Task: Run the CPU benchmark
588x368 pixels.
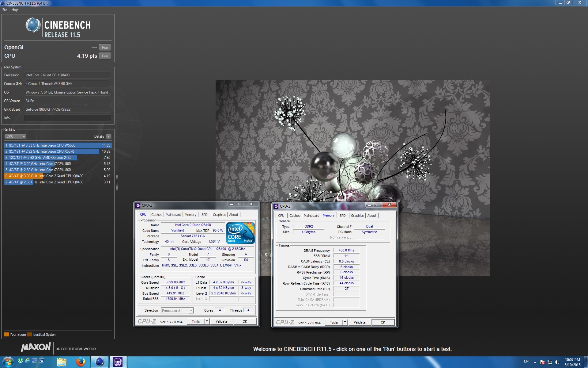Action: pyautogui.click(x=105, y=56)
